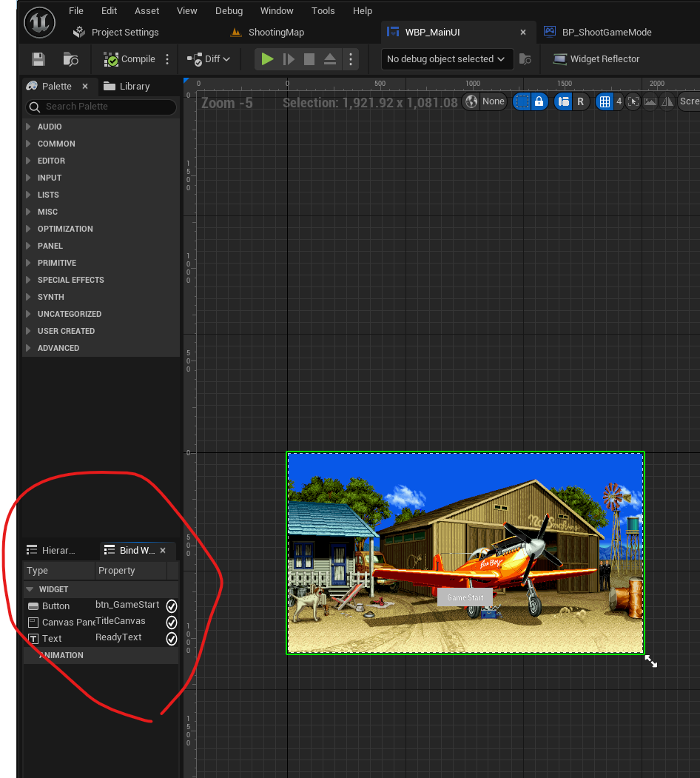This screenshot has width=700, height=778.
Task: Toggle the lock icon in designer toolbar
Action: point(539,101)
